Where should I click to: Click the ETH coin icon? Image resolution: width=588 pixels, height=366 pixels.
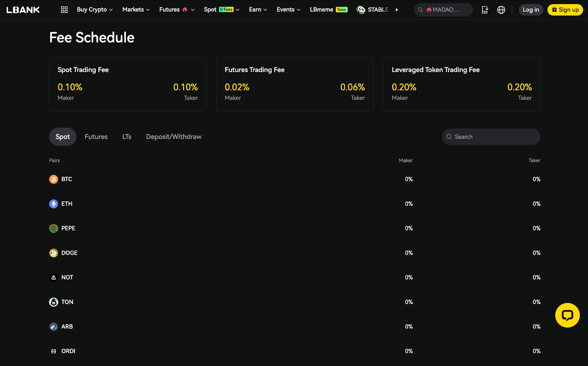click(x=54, y=204)
